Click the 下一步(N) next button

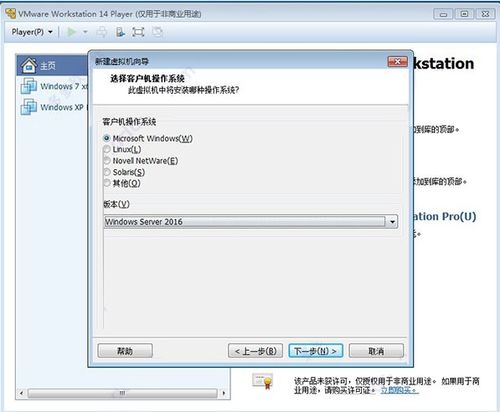pyautogui.click(x=315, y=351)
